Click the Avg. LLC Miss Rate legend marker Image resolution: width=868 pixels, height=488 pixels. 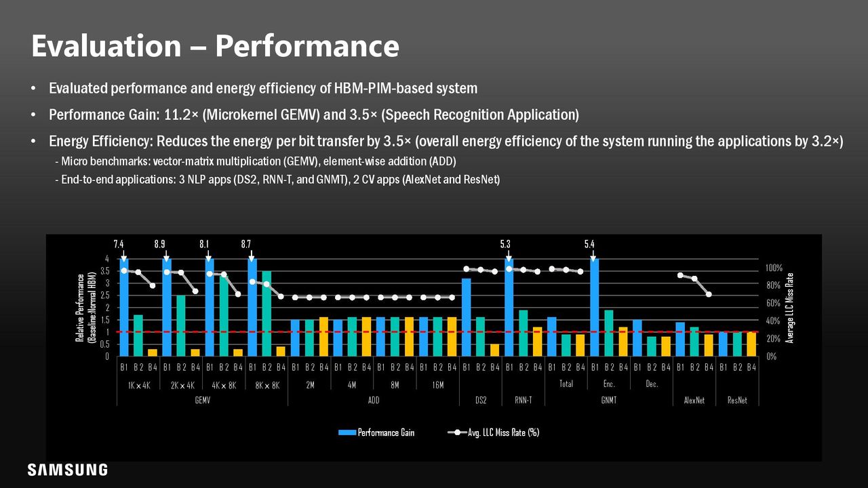point(458,432)
